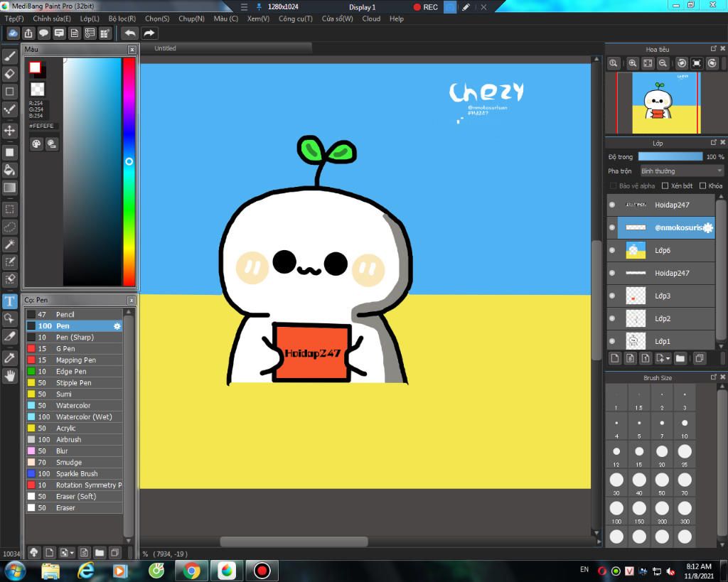The height and width of the screenshot is (582, 728).
Task: Open the Lớp(L) menu
Action: click(x=89, y=18)
